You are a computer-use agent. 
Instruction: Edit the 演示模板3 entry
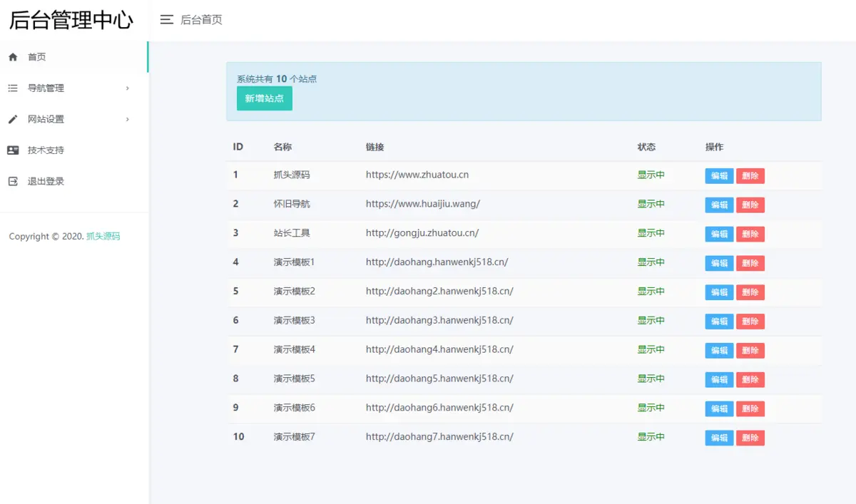pyautogui.click(x=719, y=322)
